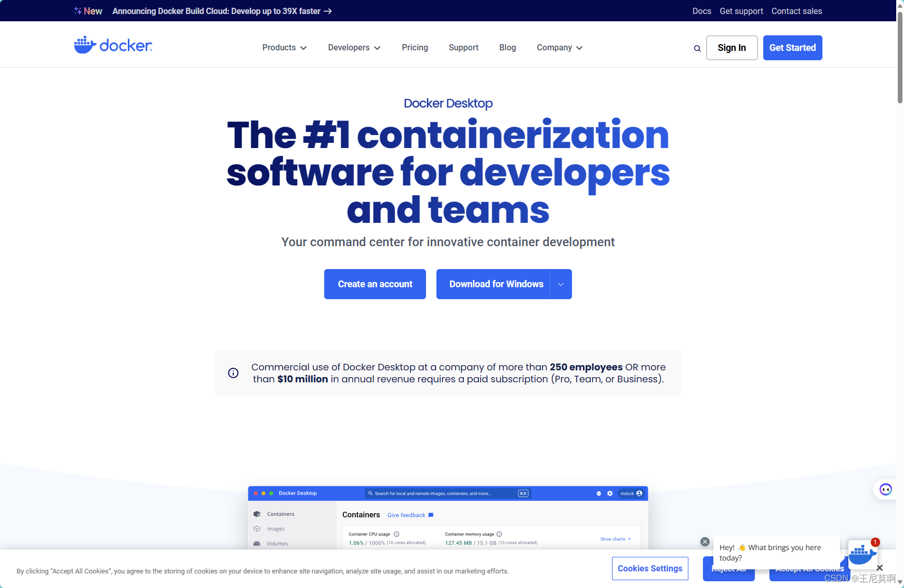The image size is (904, 588).
Task: Open the Blog page
Action: point(508,48)
